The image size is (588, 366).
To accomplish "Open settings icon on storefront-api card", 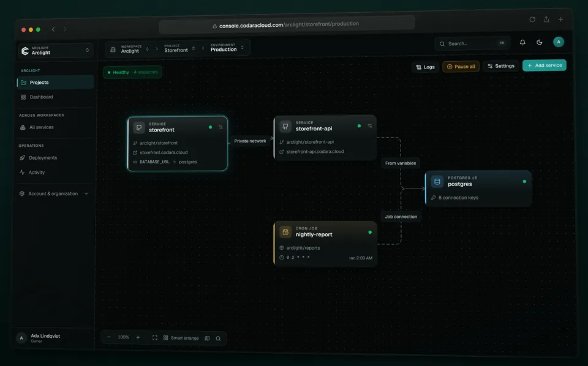I will tap(370, 126).
